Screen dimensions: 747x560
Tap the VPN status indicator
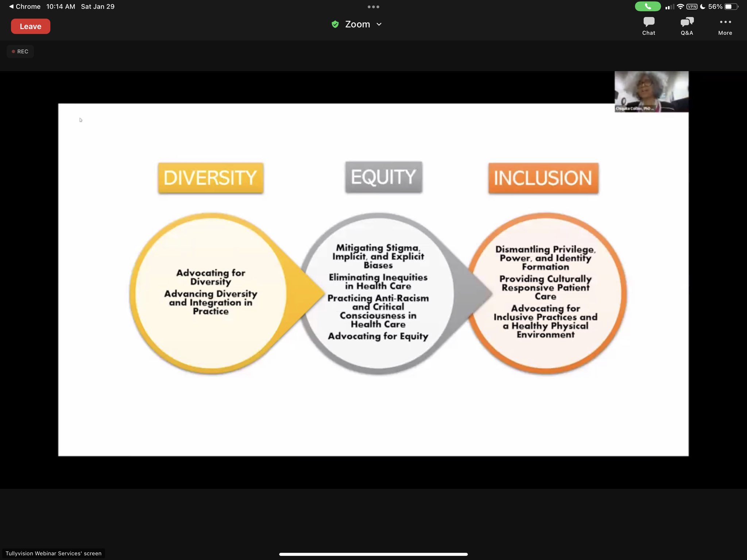[x=692, y=7]
